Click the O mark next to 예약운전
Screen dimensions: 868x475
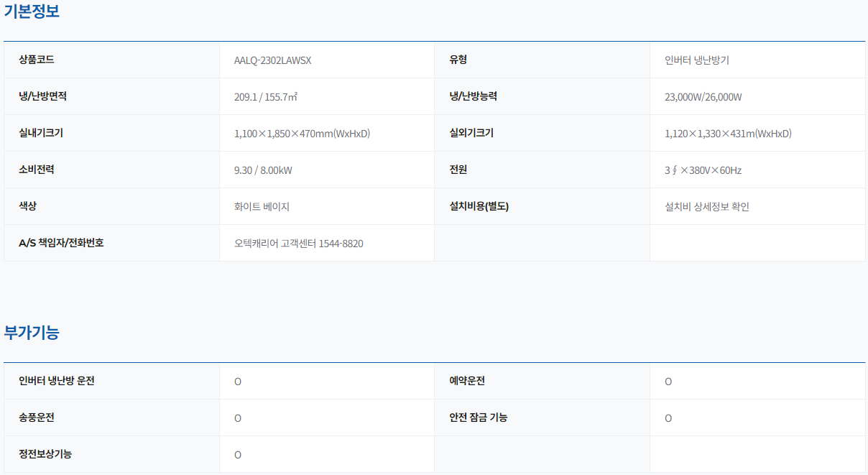coord(668,382)
